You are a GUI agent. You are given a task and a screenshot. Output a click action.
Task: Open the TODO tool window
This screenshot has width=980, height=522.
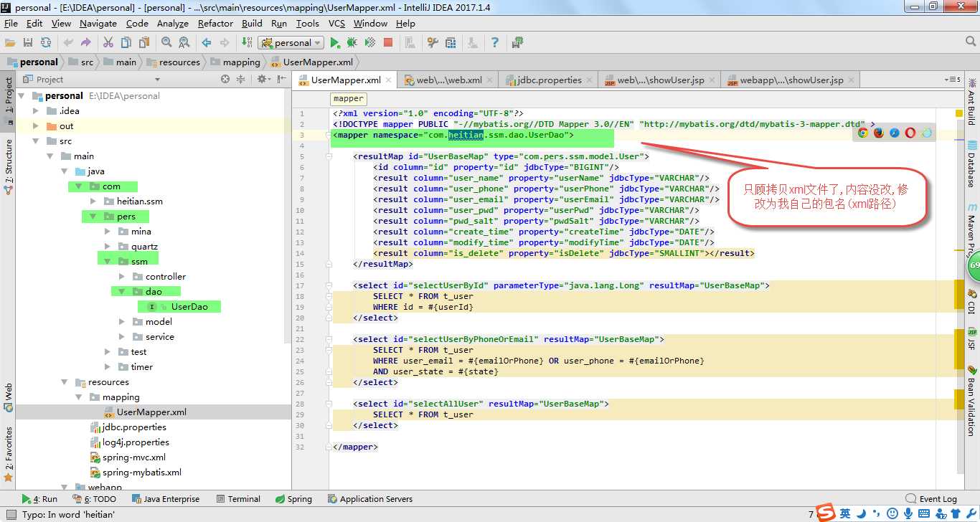(95, 499)
